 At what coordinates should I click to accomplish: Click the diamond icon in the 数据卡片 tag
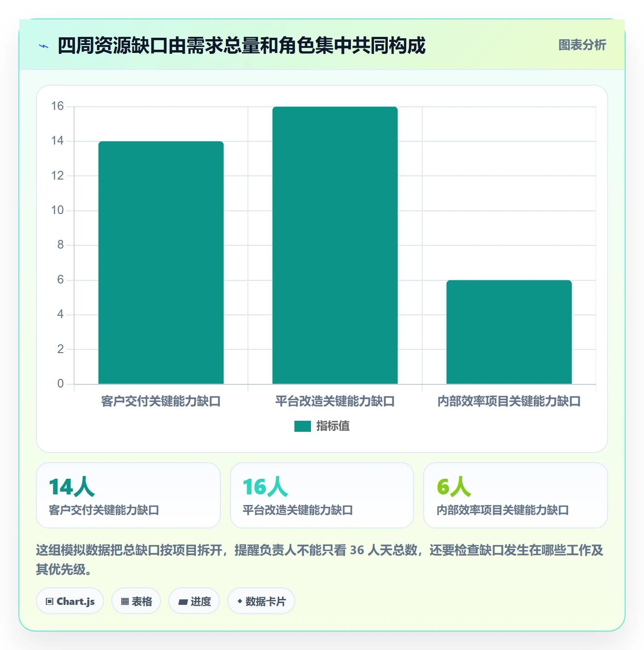240,601
